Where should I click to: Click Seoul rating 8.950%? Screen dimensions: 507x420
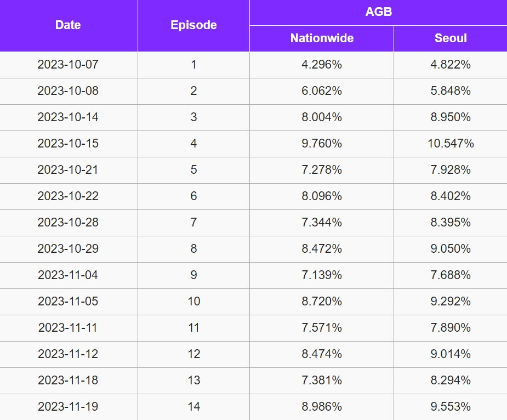[x=451, y=117]
